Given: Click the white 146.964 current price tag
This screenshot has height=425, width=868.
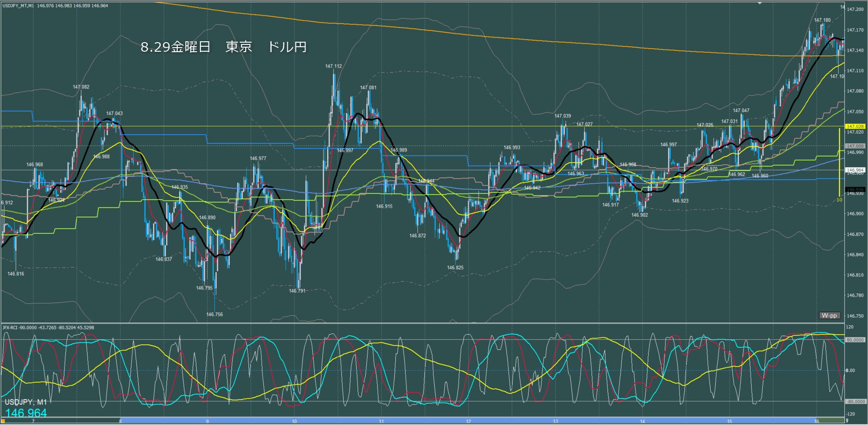Looking at the screenshot, I should pos(855,170).
